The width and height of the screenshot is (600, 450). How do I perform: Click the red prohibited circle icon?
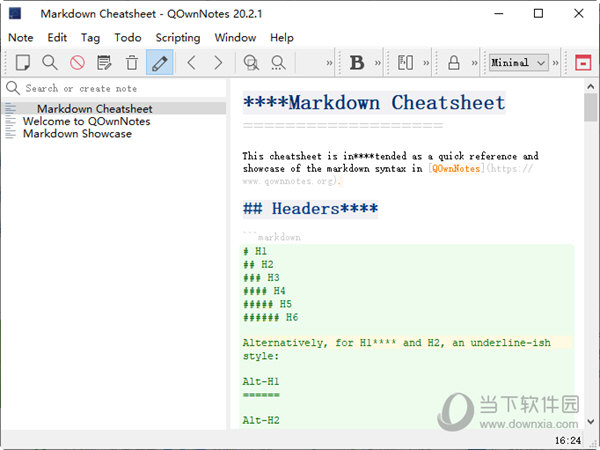77,62
